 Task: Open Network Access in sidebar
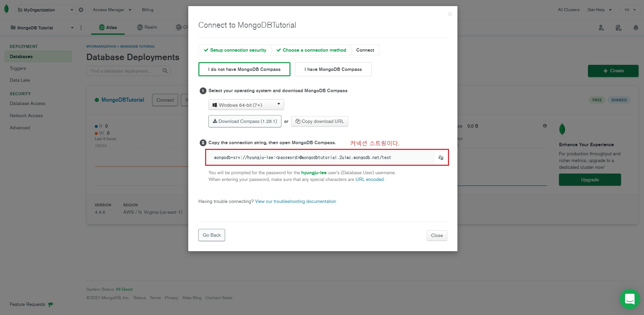[x=26, y=115]
